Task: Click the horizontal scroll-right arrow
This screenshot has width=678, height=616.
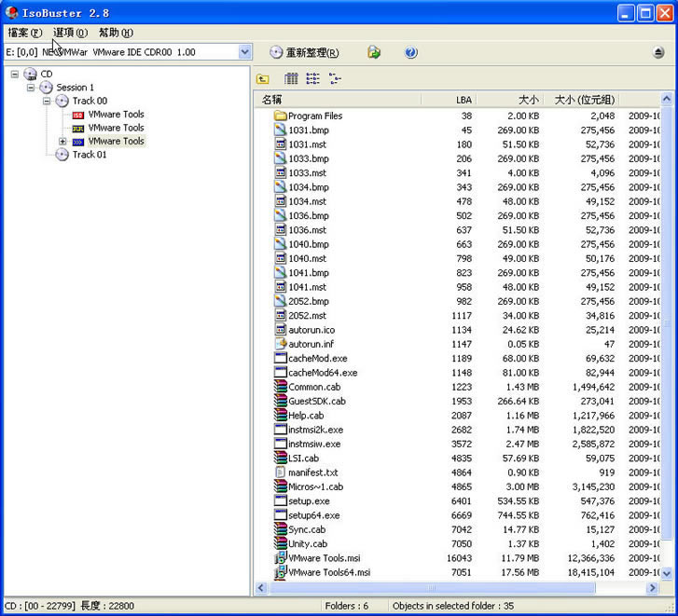Action: pos(653,587)
